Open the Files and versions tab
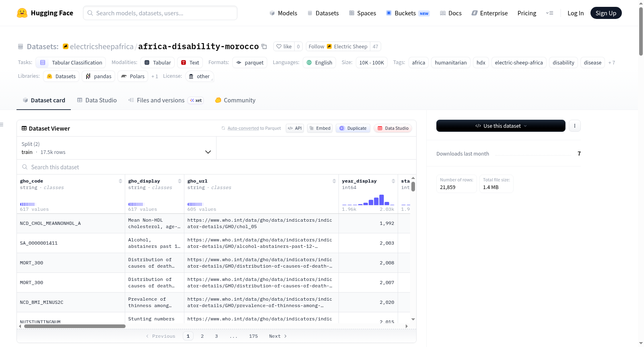This screenshot has width=644, height=347. coord(166,100)
